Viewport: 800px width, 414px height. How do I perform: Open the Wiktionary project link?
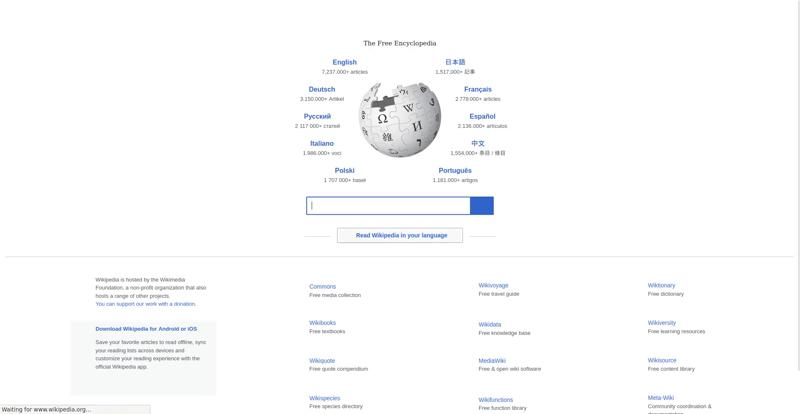pyautogui.click(x=661, y=285)
